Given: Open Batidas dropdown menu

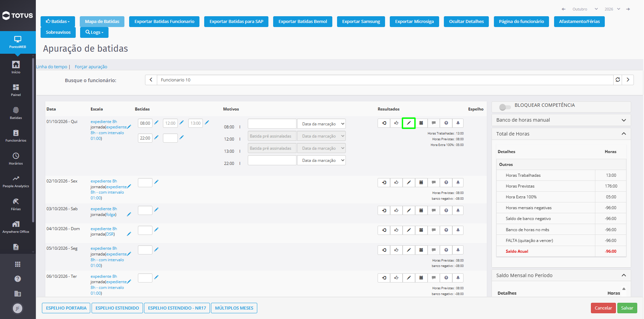Looking at the screenshot, I should coord(58,21).
